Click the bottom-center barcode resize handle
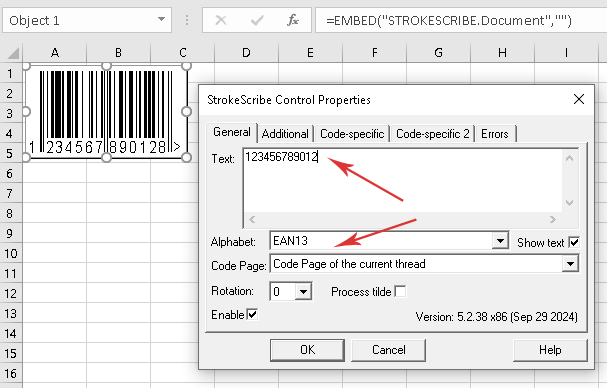This screenshot has height=388, width=607. coord(106,157)
